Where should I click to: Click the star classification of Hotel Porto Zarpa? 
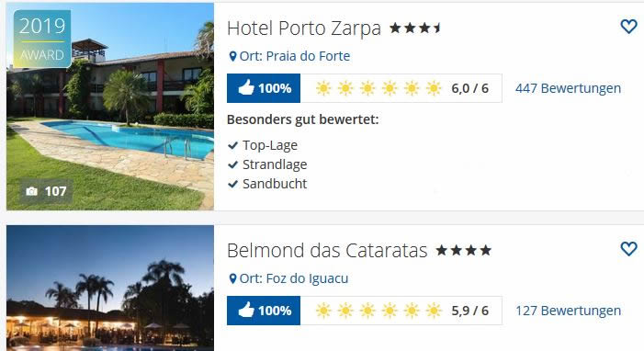point(415,28)
